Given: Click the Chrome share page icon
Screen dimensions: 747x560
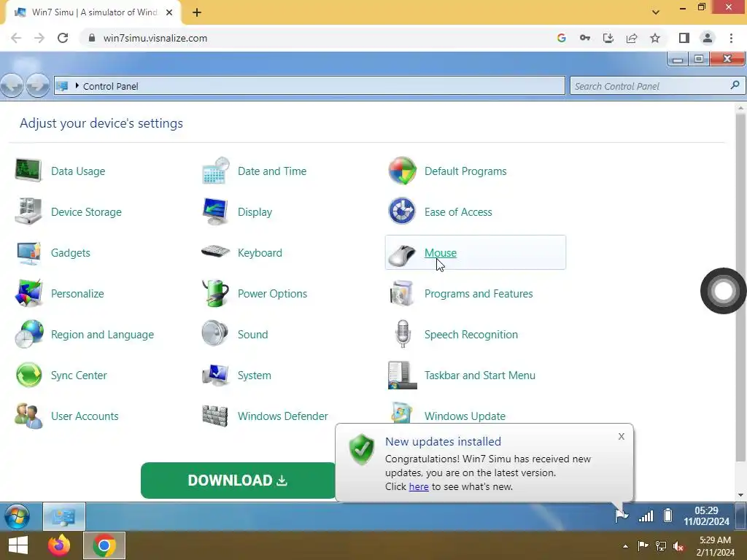Looking at the screenshot, I should 632,38.
